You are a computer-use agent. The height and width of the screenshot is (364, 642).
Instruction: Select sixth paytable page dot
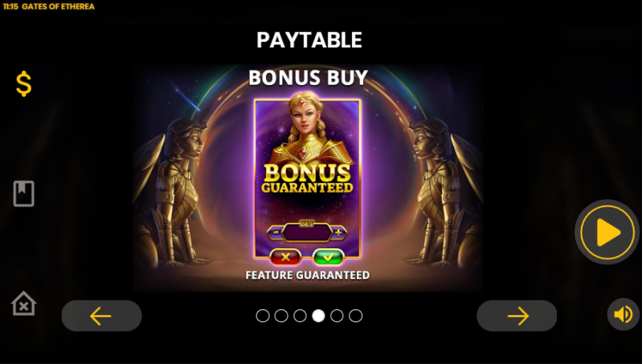coord(355,316)
